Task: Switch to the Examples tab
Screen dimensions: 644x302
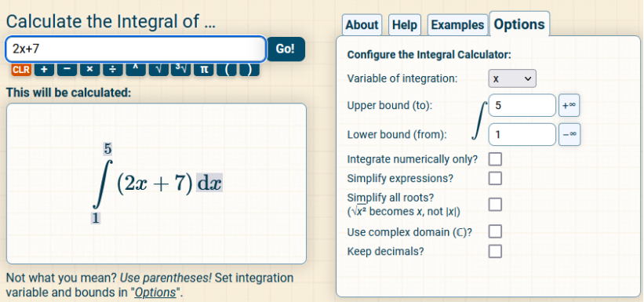Action: (x=457, y=25)
